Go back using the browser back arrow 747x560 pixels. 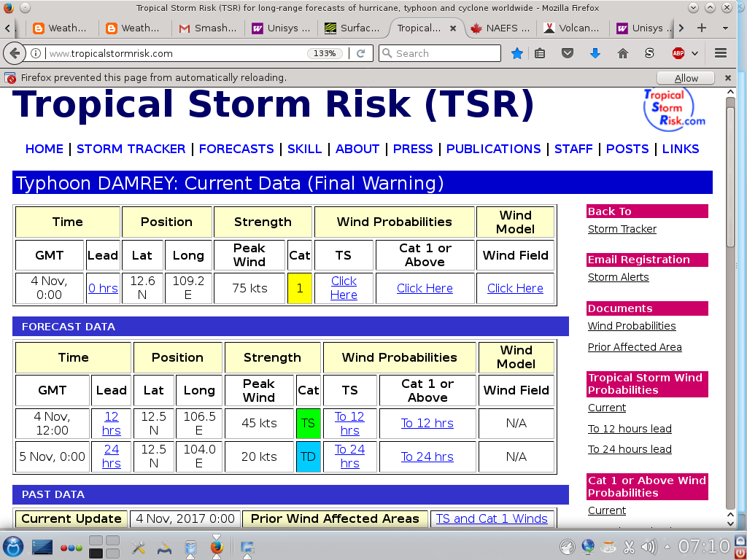tap(15, 53)
